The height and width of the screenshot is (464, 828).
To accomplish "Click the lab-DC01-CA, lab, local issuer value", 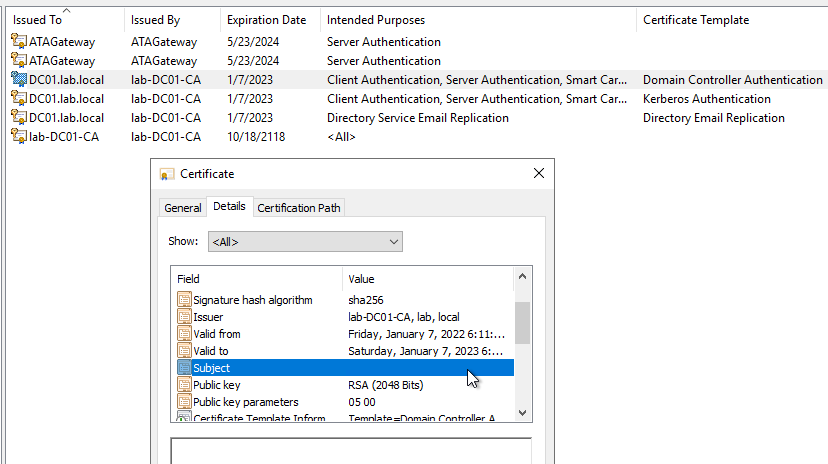I will pos(403,317).
